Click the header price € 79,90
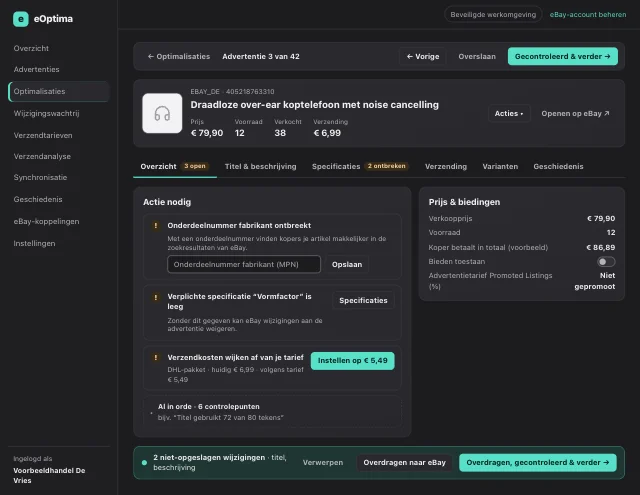The height and width of the screenshot is (495, 640). (207, 133)
